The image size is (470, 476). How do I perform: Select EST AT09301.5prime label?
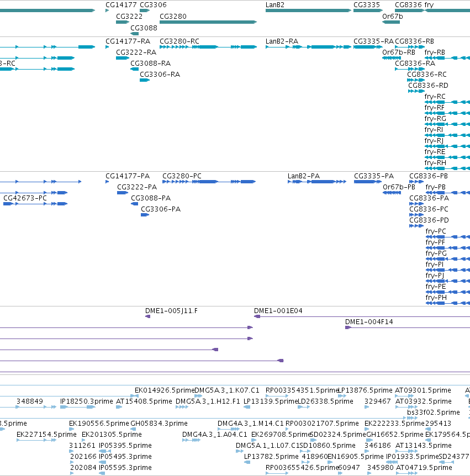point(423,390)
